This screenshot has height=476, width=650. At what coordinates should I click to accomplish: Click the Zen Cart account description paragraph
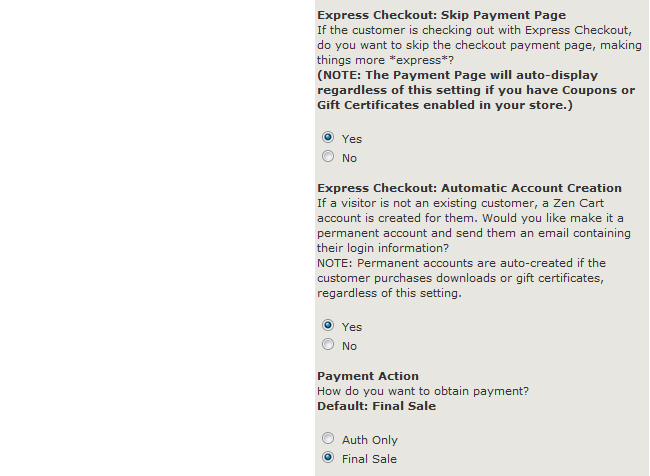473,225
